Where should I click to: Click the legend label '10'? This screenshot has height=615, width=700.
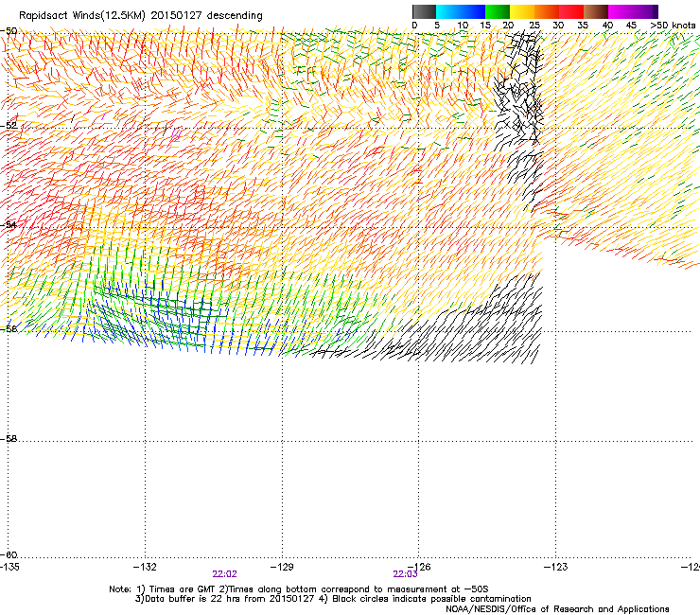click(463, 26)
